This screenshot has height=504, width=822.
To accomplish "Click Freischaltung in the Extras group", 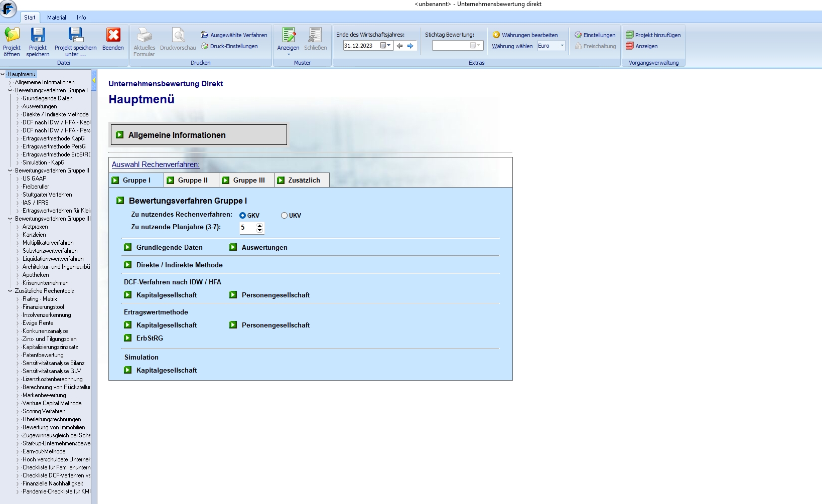I will [x=595, y=46].
